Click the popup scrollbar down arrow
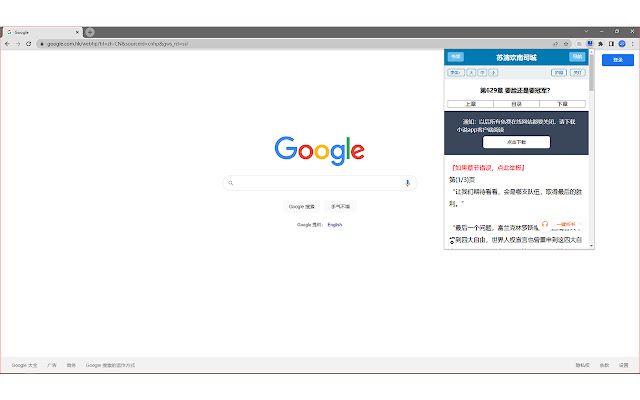This screenshot has height=400, width=640. point(591,246)
